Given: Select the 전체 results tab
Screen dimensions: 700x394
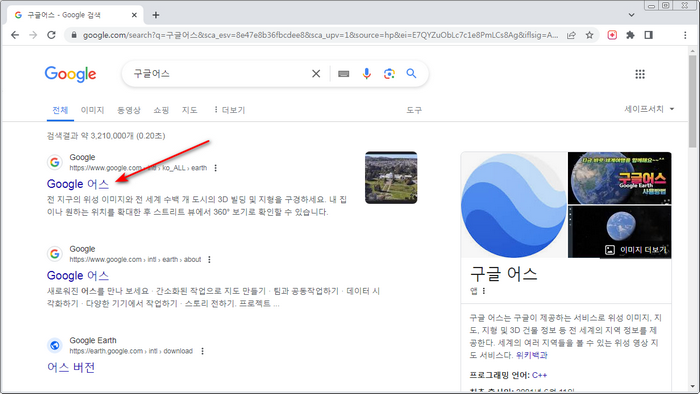Looking at the screenshot, I should click(x=60, y=110).
